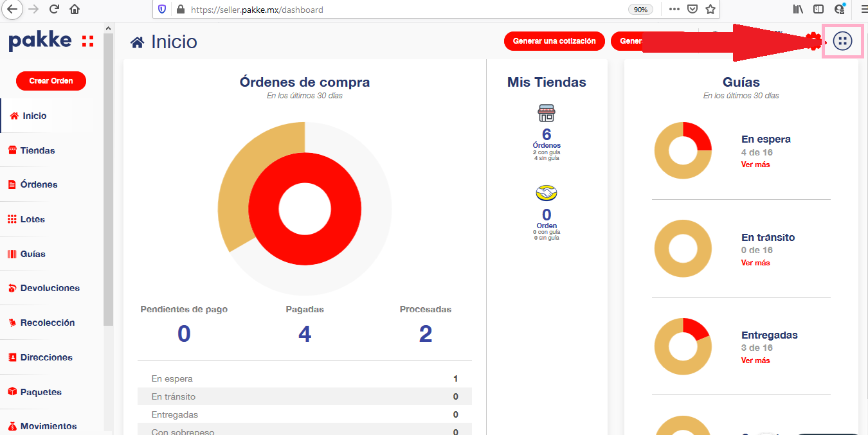Click the Firefox reload button
Image resolution: width=868 pixels, height=435 pixels.
[54, 9]
